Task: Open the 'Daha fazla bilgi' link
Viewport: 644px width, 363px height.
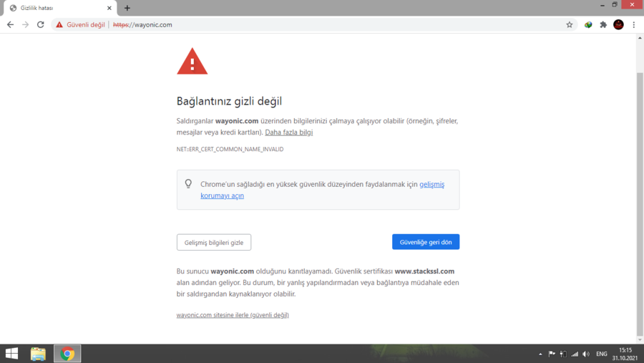Action: [289, 132]
